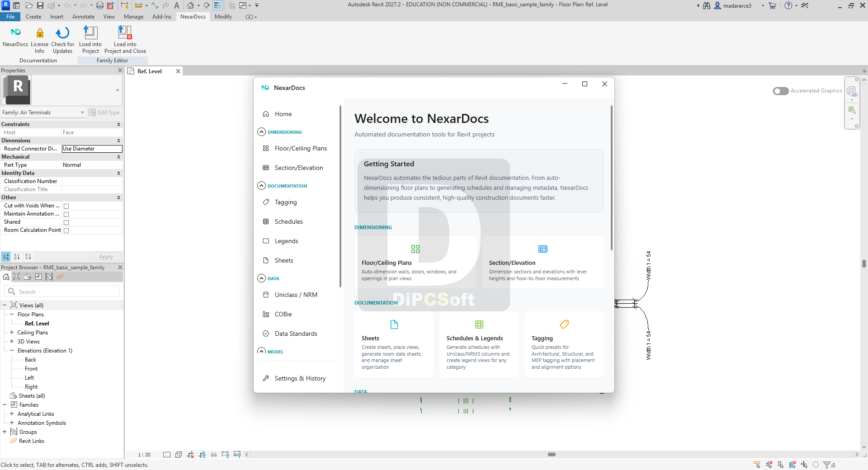Click sort ascending icon in Properties panel
The image size is (868, 470).
click(17, 256)
